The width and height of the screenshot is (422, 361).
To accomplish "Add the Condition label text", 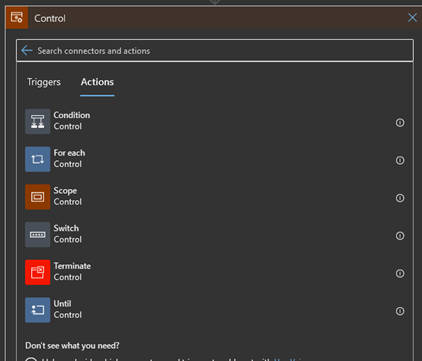I will click(72, 115).
